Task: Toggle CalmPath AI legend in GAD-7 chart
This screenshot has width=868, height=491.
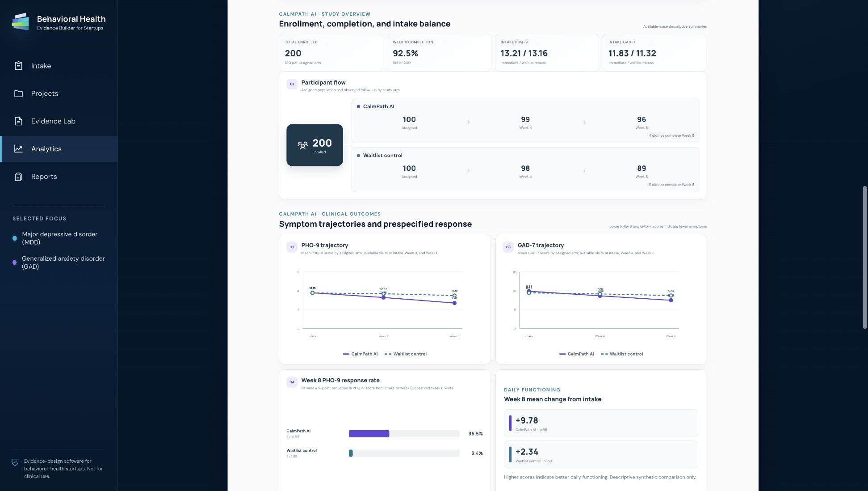Action: click(576, 354)
